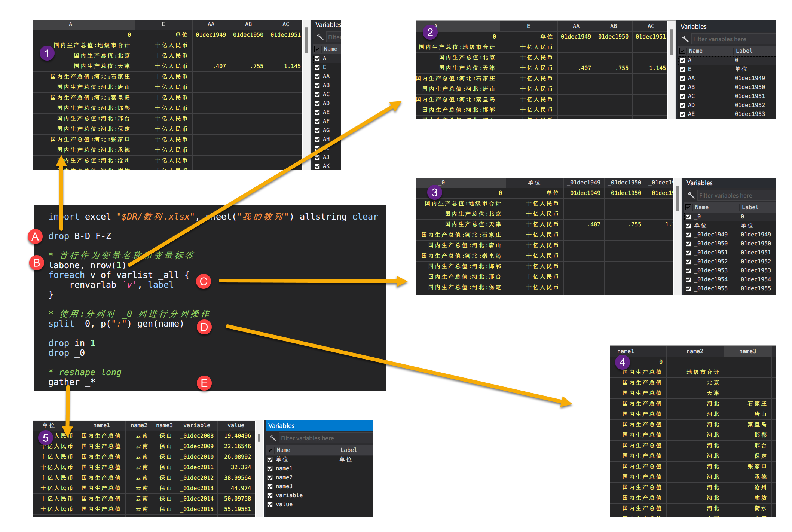Click the red circle A marker

35,236
